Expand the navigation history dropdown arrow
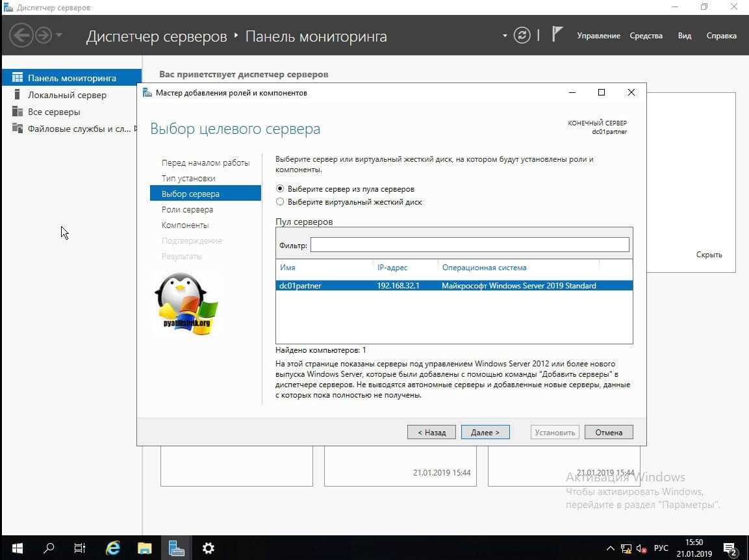Image resolution: width=749 pixels, height=560 pixels. (x=59, y=35)
